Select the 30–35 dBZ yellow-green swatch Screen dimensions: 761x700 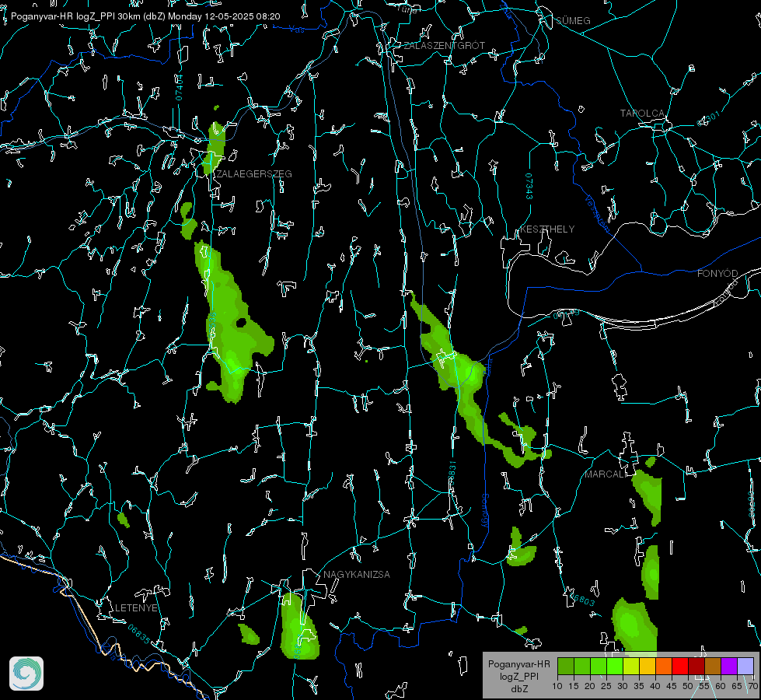pyautogui.click(x=631, y=666)
